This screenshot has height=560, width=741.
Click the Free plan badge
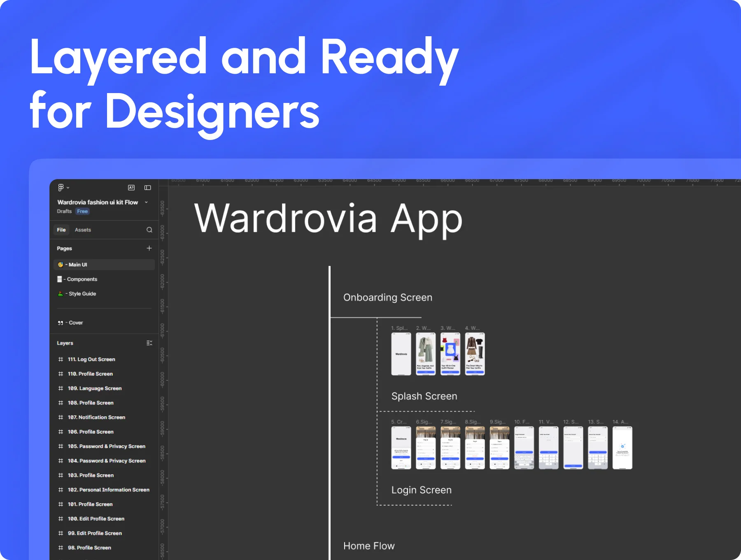(82, 211)
